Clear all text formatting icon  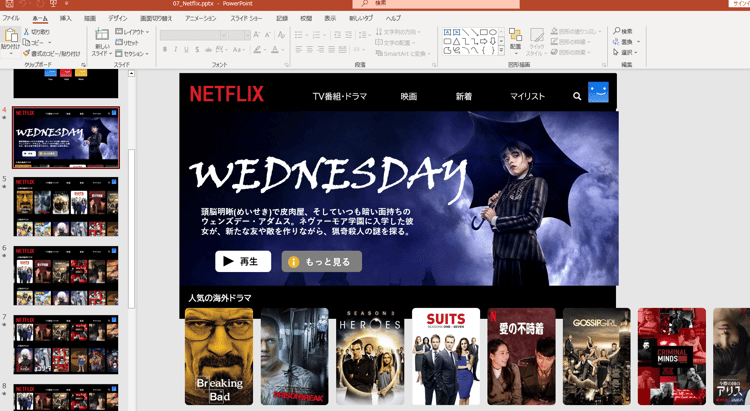pos(281,35)
